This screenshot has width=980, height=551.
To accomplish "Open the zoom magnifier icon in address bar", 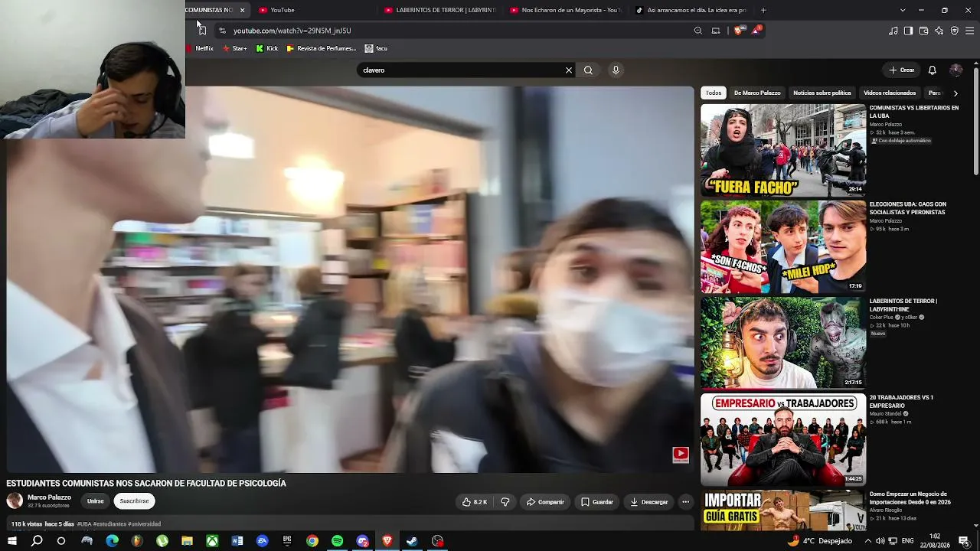I will click(698, 31).
